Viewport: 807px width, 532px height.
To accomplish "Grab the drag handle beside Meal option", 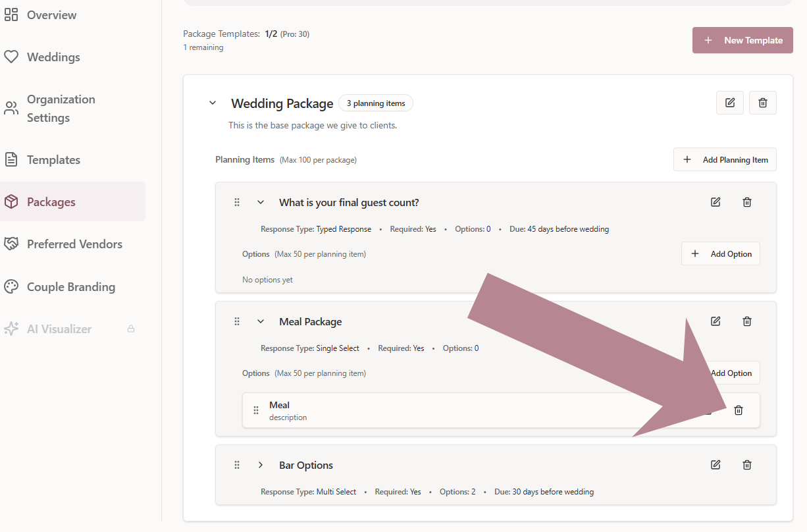I will 256,411.
